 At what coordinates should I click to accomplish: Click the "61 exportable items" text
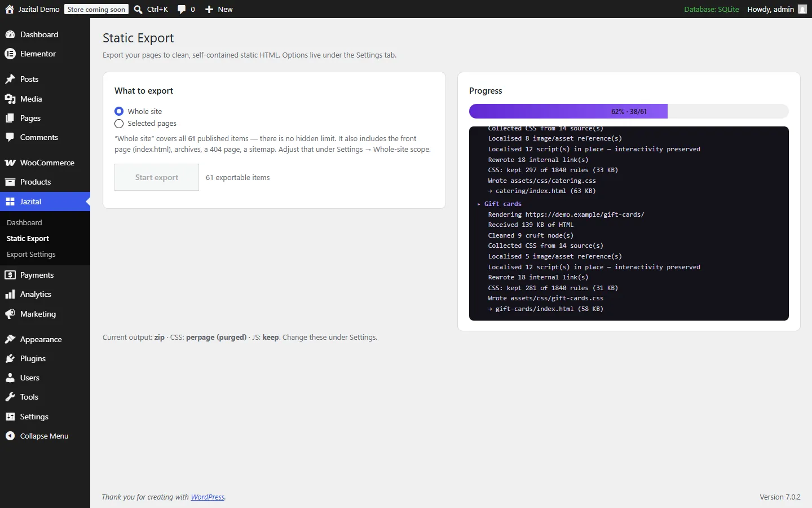[238, 177]
